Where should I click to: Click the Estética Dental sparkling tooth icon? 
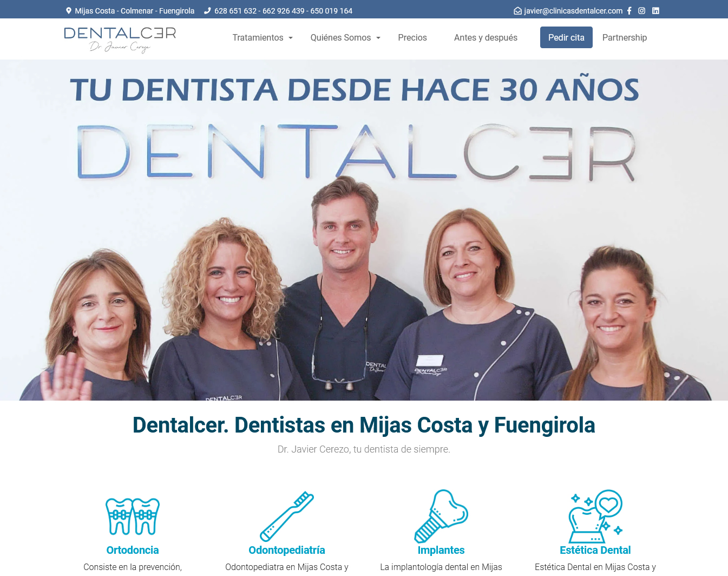pyautogui.click(x=595, y=516)
